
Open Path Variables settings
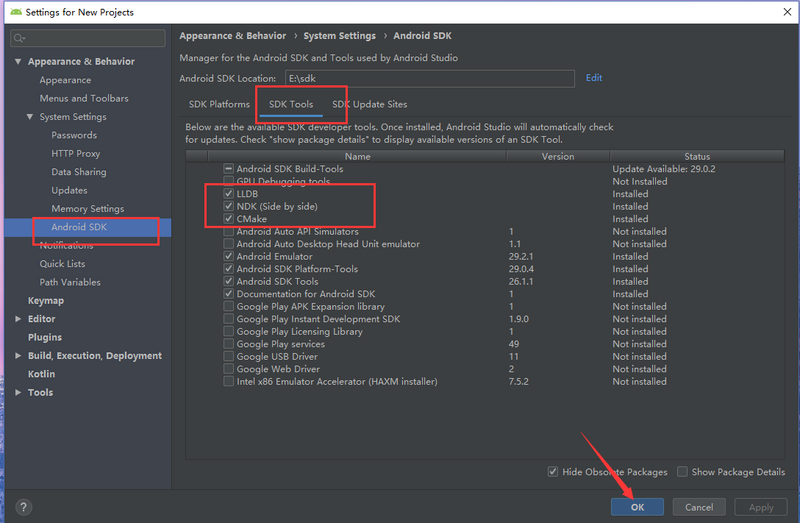(x=70, y=282)
